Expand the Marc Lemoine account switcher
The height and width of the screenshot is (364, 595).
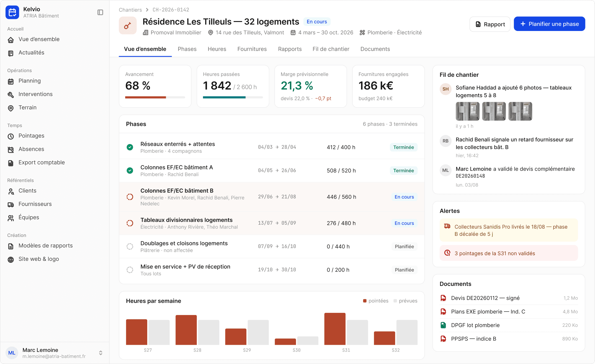click(x=101, y=353)
